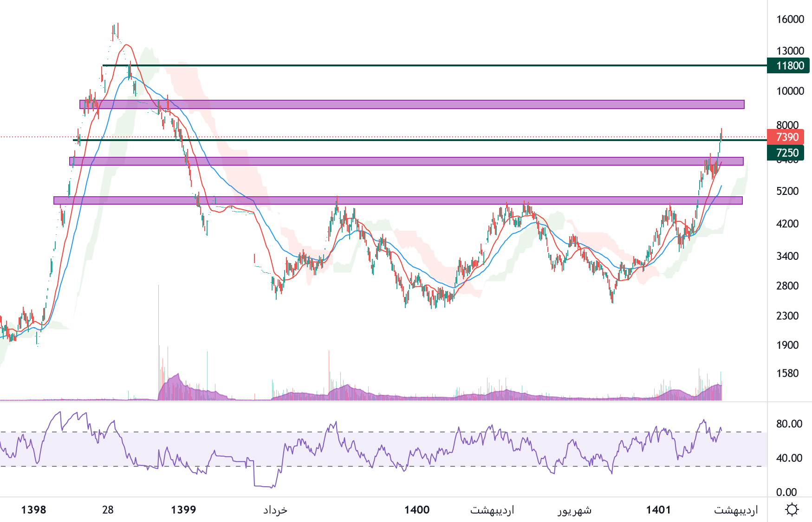Click the 28 date label on time axis

(x=108, y=510)
